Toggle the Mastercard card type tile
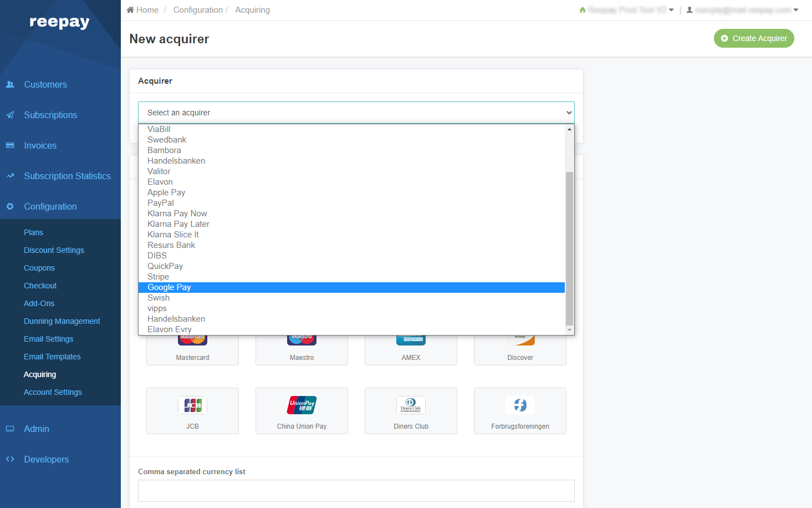The width and height of the screenshot is (812, 508). pos(192,350)
